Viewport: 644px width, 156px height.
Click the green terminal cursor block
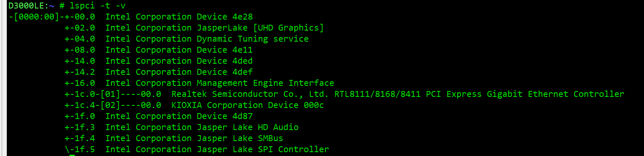point(72,155)
